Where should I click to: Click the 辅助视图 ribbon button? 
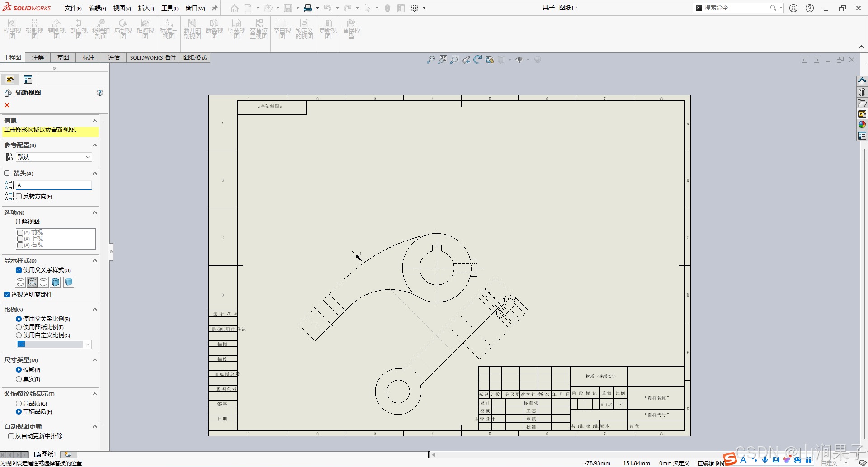[x=57, y=28]
